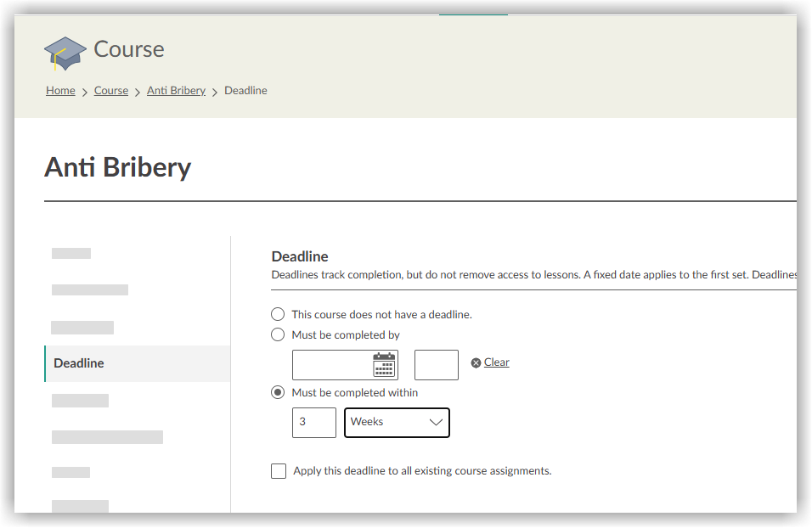Focus the deadline date input field
Screen dimensions: 812x528
(x=332, y=365)
